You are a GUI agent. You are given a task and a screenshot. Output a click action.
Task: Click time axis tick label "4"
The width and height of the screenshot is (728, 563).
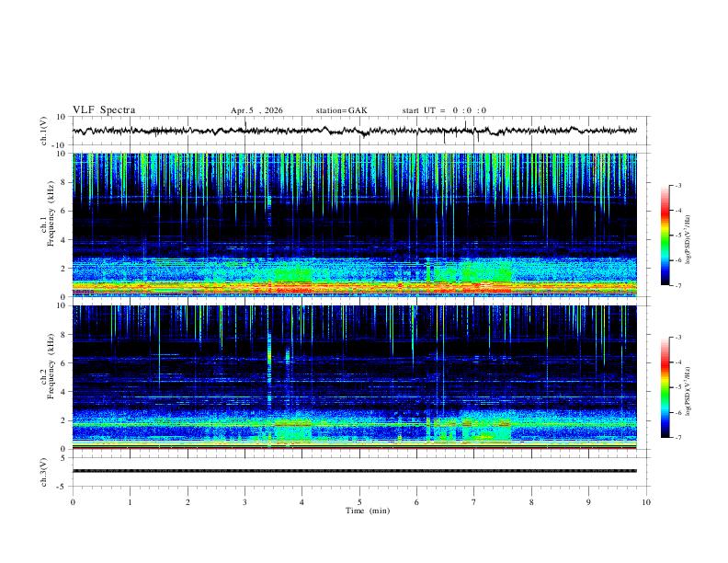[x=302, y=502]
